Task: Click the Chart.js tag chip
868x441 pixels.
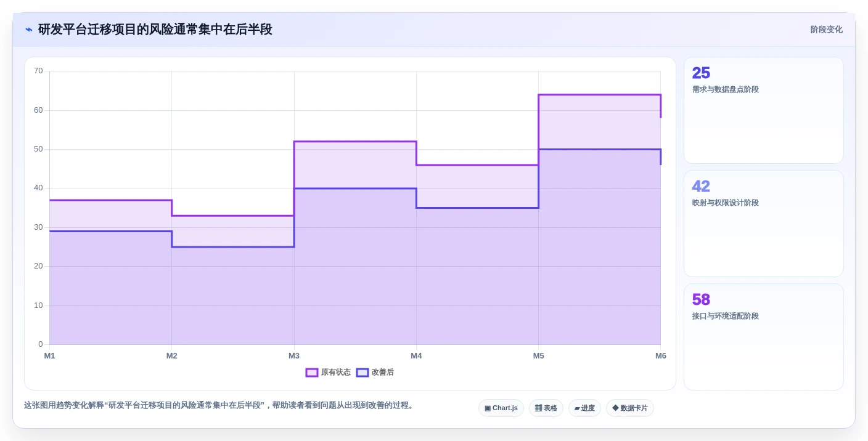Action: point(501,408)
